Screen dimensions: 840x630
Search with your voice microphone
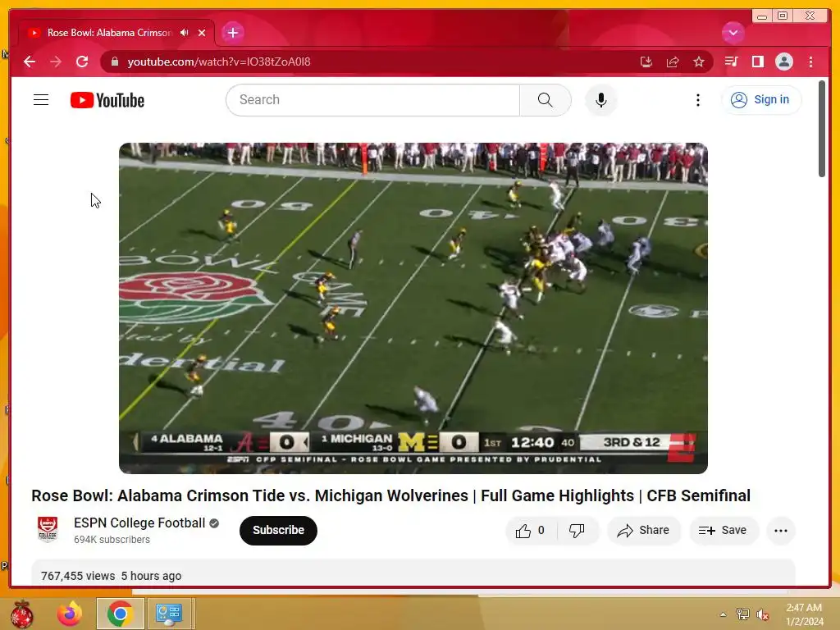tap(601, 100)
